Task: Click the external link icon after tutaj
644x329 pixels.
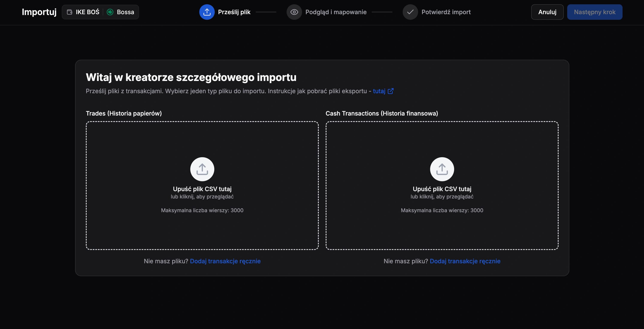Action: pyautogui.click(x=391, y=91)
